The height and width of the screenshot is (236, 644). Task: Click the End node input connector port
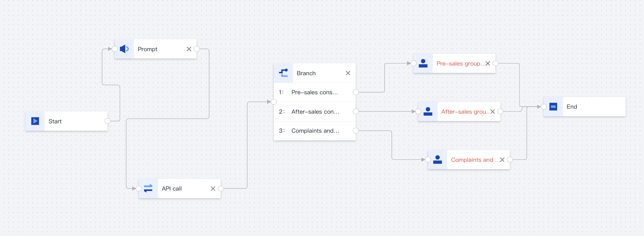[x=544, y=106]
